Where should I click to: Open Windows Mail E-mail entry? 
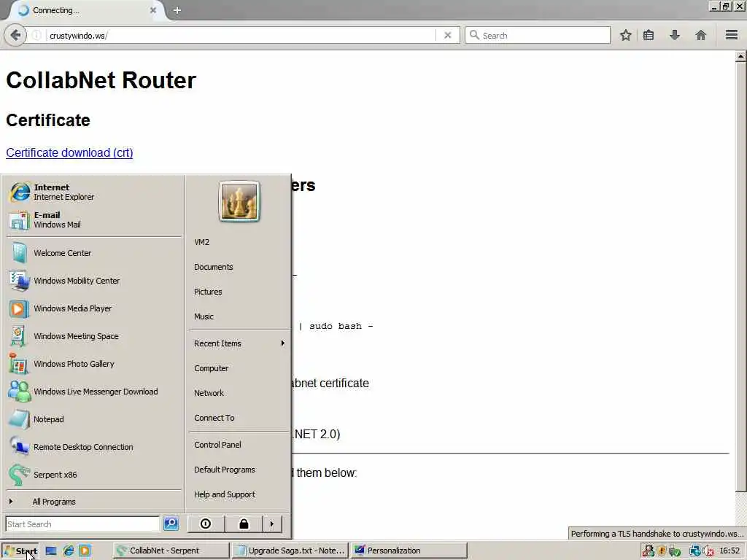click(x=94, y=219)
